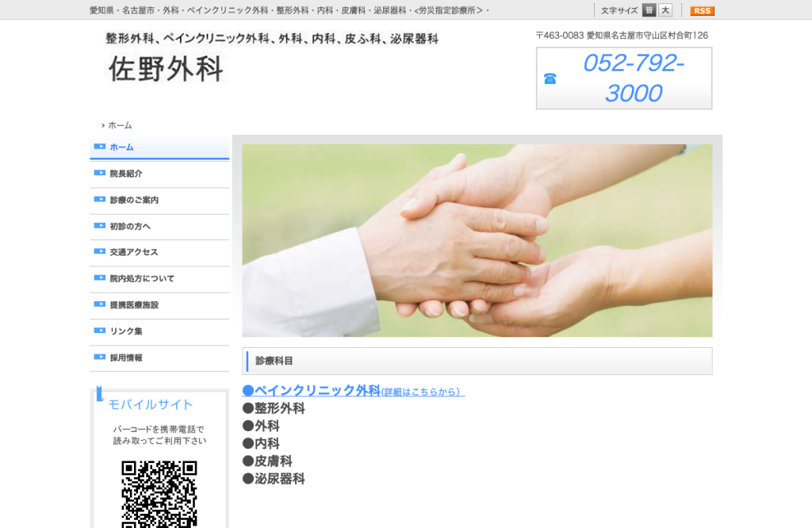Click the 内科 list entry
Image resolution: width=812 pixels, height=528 pixels.
point(261,444)
